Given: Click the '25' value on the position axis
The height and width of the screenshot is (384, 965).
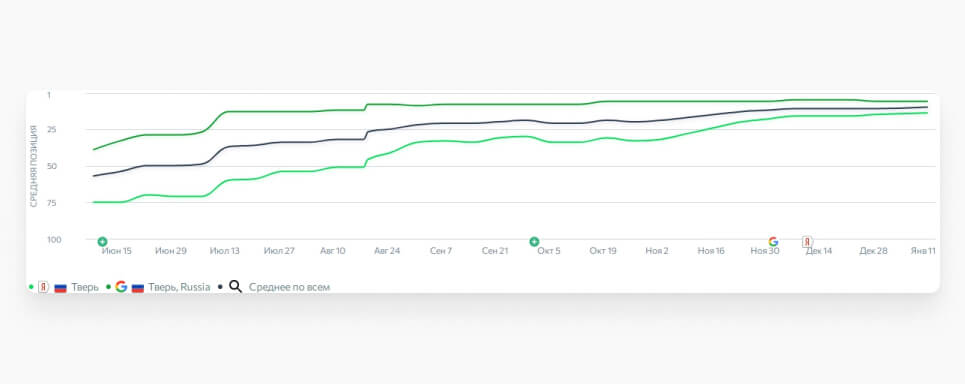Looking at the screenshot, I should coord(52,129).
